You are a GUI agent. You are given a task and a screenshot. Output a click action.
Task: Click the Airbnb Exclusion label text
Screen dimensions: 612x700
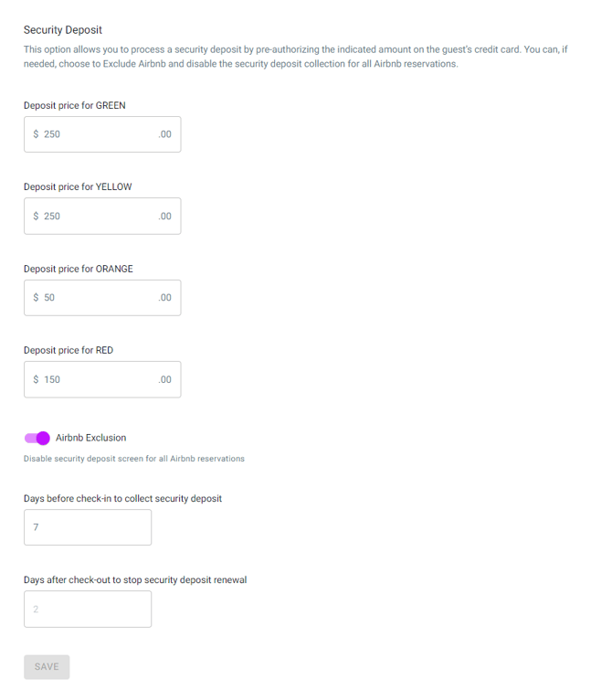click(90, 438)
